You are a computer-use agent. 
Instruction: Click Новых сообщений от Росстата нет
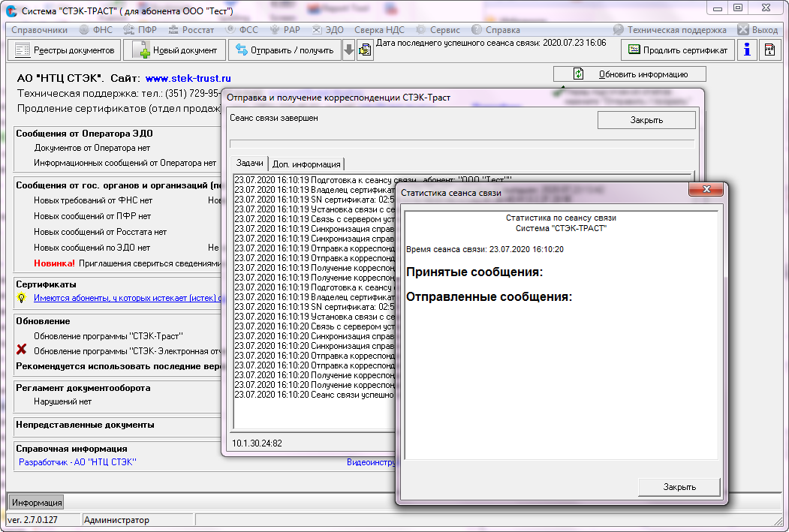[100, 232]
